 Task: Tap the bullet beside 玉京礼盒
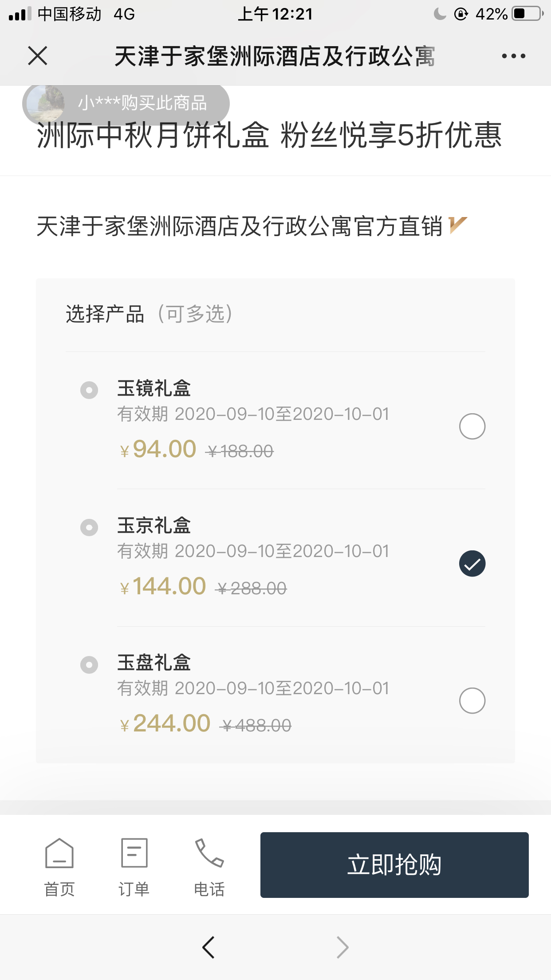[89, 527]
